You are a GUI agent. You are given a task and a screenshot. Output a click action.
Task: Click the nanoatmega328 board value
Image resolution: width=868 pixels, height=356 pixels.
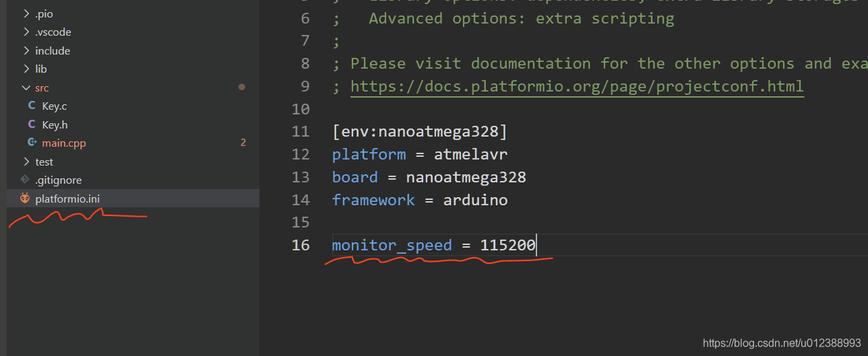coord(466,177)
